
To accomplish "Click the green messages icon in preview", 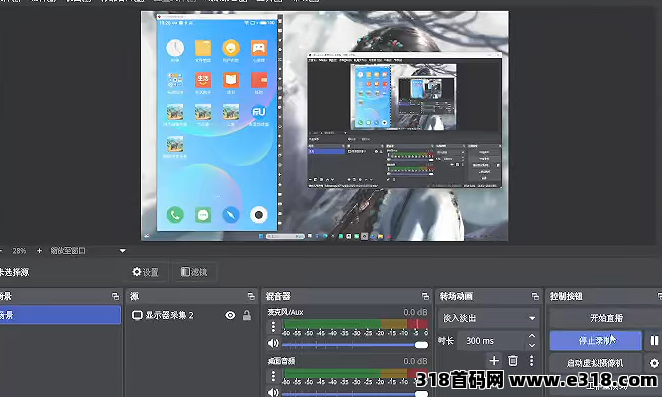I will (203, 215).
